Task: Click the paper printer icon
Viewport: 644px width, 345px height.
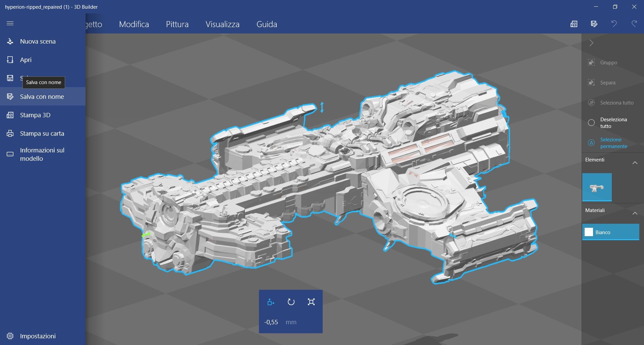Action: pos(10,133)
